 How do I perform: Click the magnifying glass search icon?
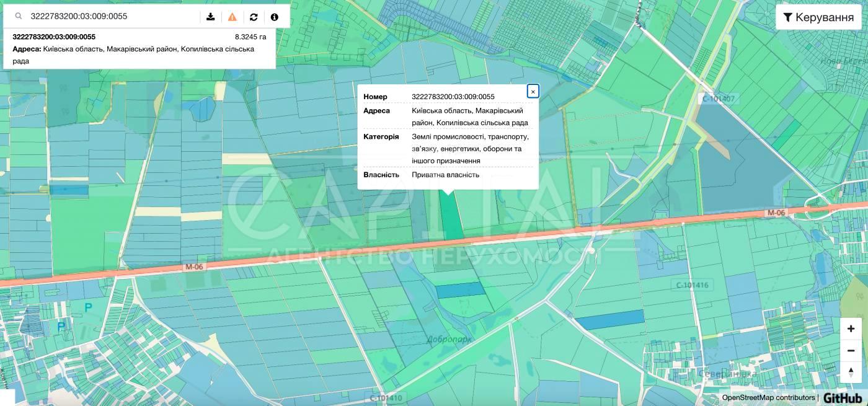pos(19,17)
